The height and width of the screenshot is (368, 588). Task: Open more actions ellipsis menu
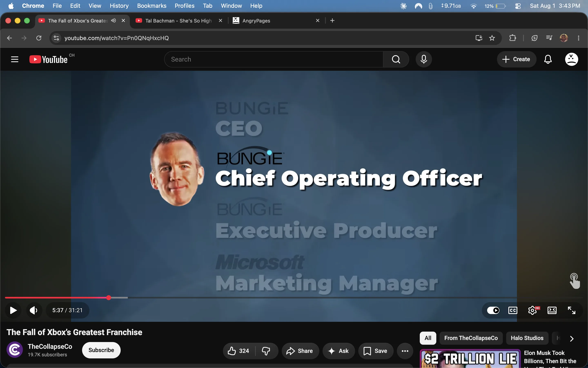pos(405,351)
